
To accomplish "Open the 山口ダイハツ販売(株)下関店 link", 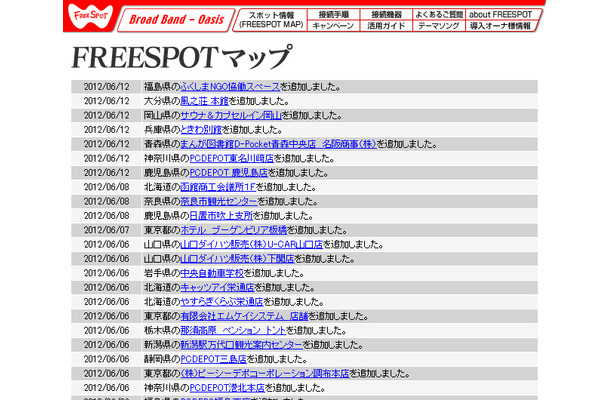I will 237,260.
